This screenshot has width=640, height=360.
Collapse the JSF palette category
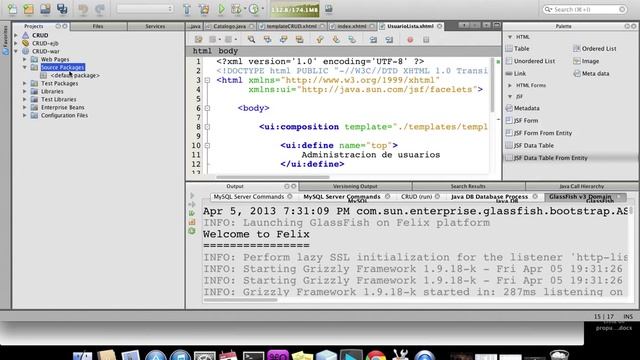click(510, 97)
